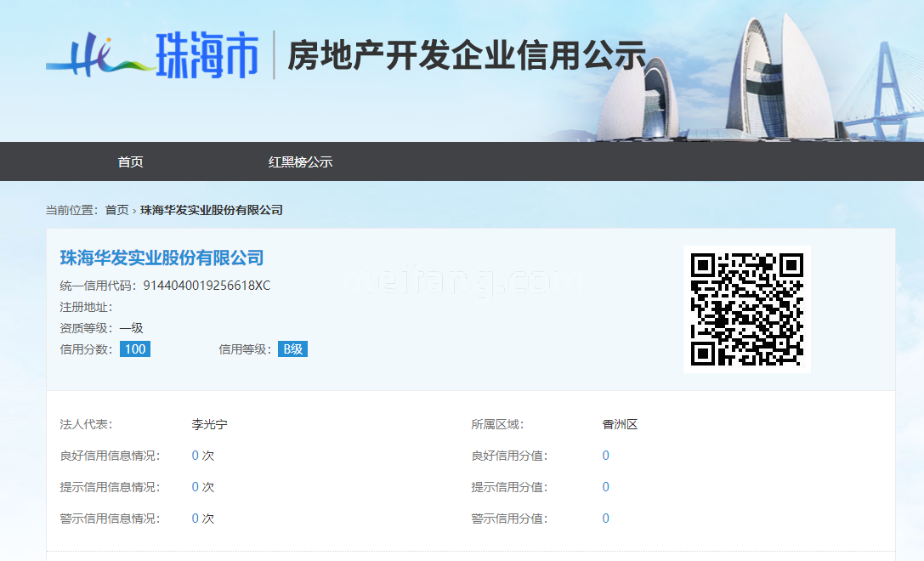924x561 pixels.
Task: Click the 当前位置 breadcrumb label
Action: click(72, 210)
